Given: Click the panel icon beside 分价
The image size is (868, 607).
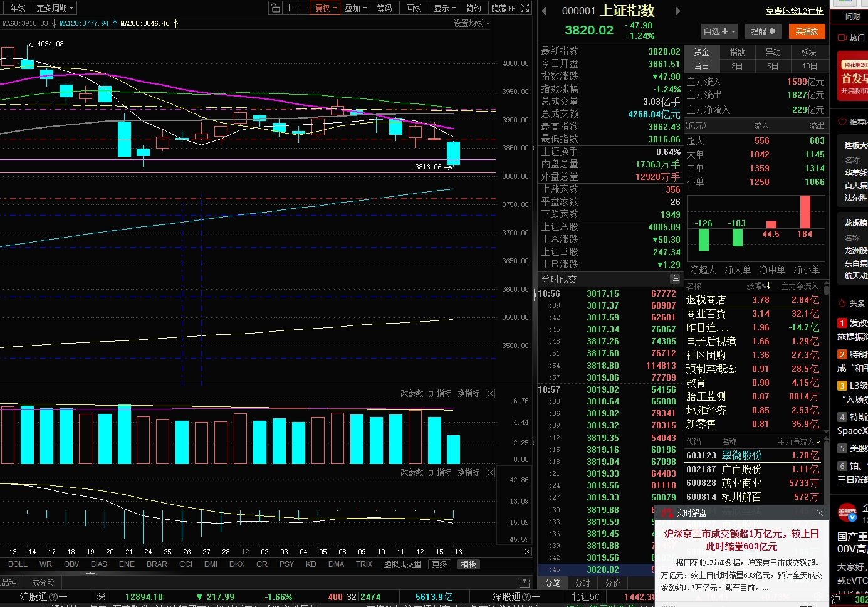Looking at the screenshot, I should [525, 583].
